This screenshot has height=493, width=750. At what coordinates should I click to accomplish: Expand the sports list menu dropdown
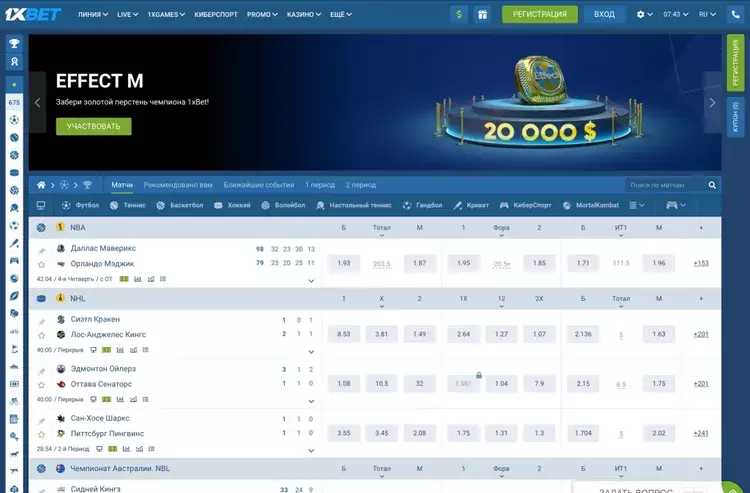[x=637, y=205]
